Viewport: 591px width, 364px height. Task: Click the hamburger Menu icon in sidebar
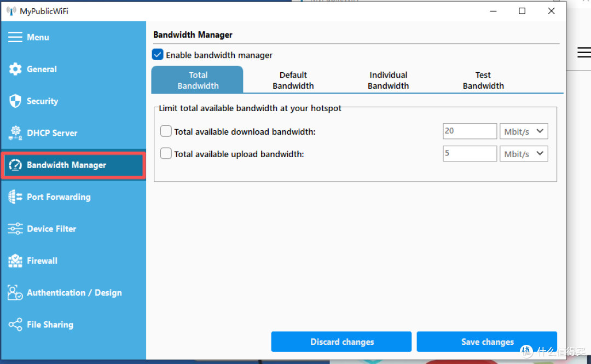15,37
